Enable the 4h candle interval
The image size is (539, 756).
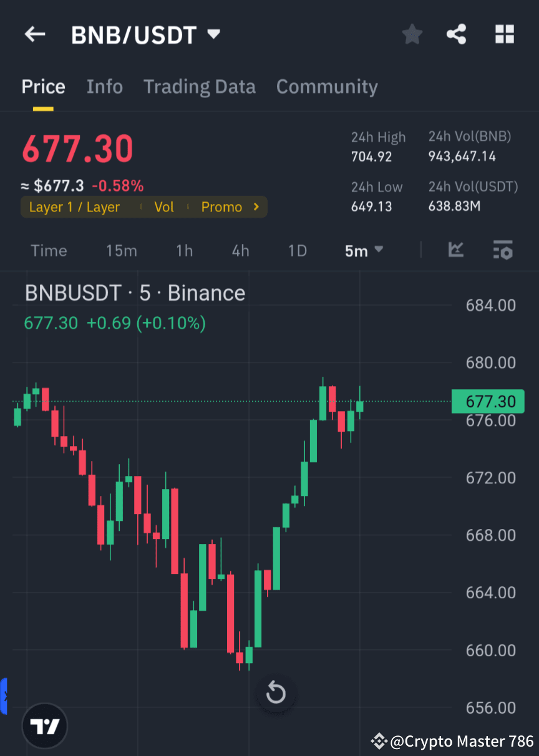240,251
